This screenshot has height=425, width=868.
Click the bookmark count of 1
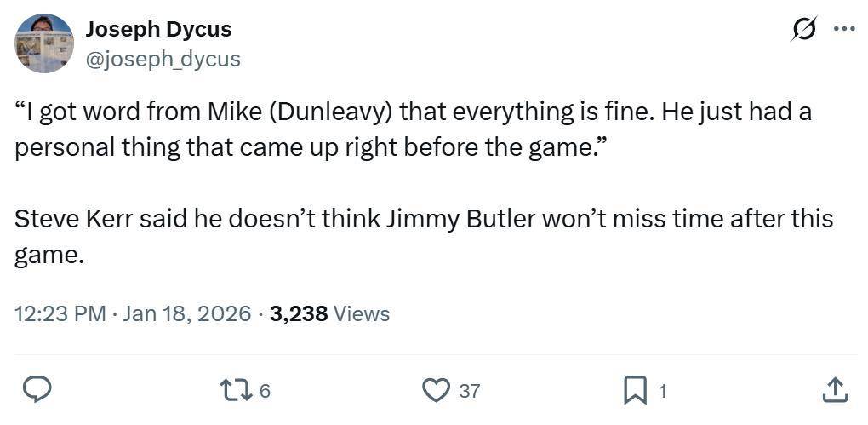pos(663,391)
